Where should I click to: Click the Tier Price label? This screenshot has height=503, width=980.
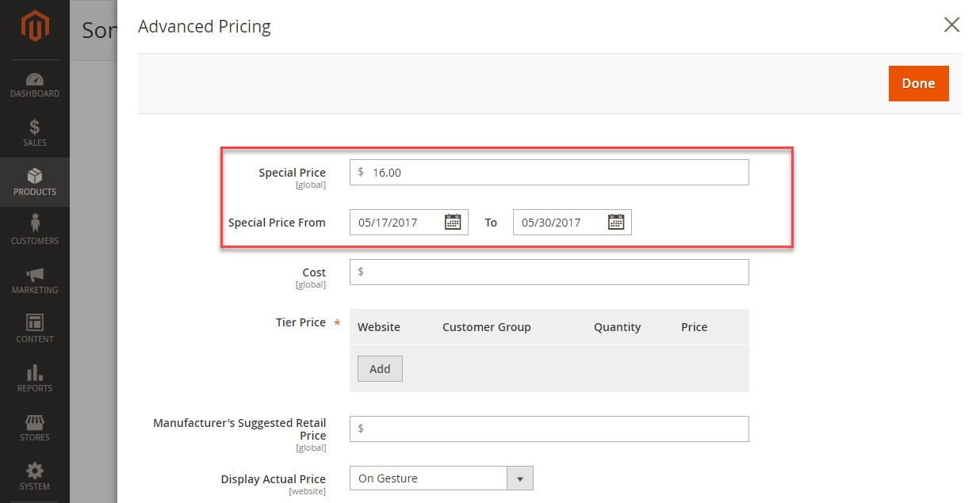[301, 322]
